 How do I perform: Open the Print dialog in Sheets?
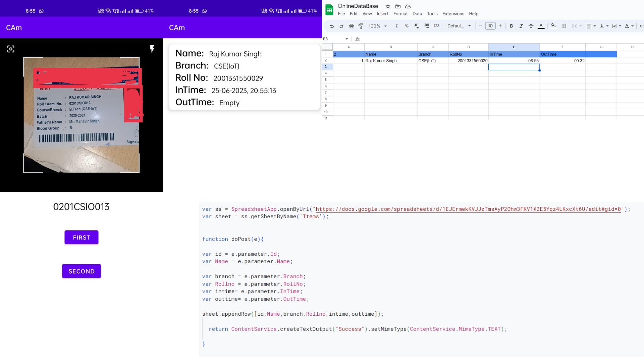[351, 26]
